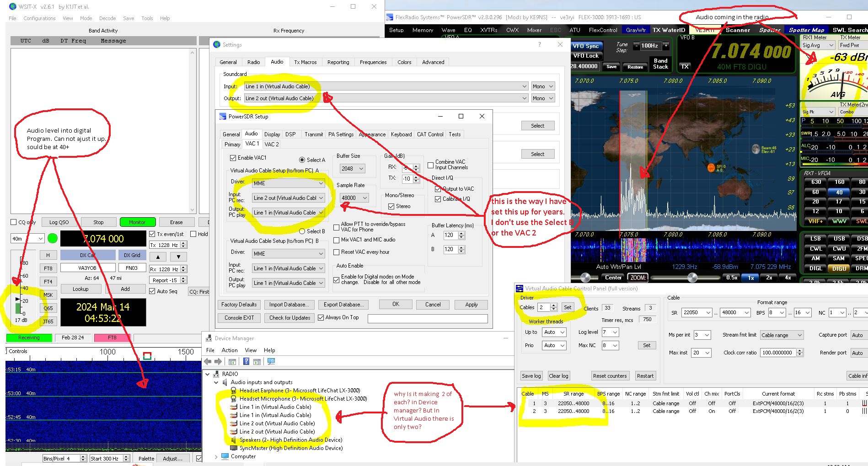Select the DIGU mode button in PowerSDR

pos(839,268)
